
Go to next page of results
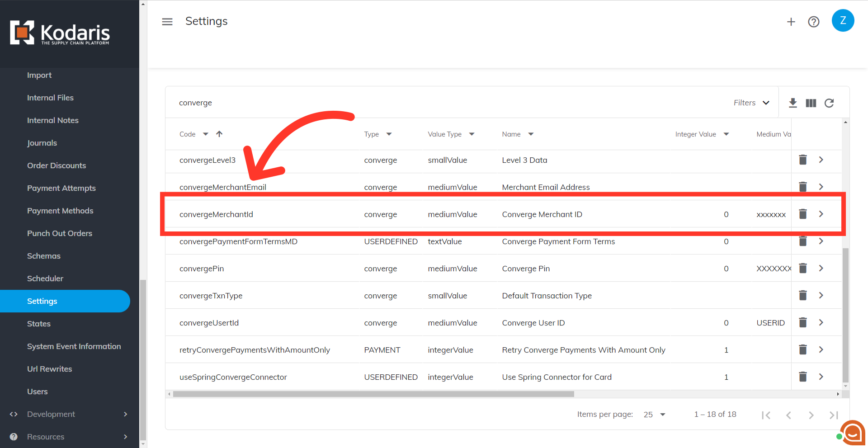tap(811, 415)
